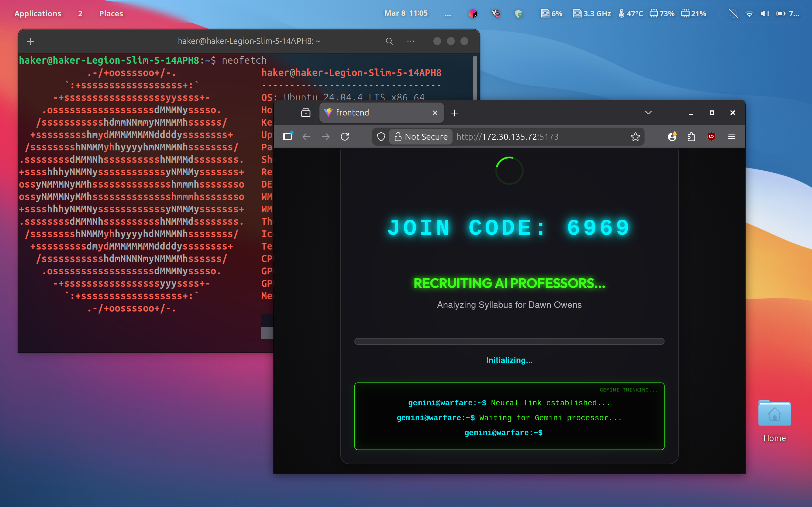The image size is (812, 507).
Task: Toggle the muted notifications bell in tray
Action: pyautogui.click(x=734, y=14)
